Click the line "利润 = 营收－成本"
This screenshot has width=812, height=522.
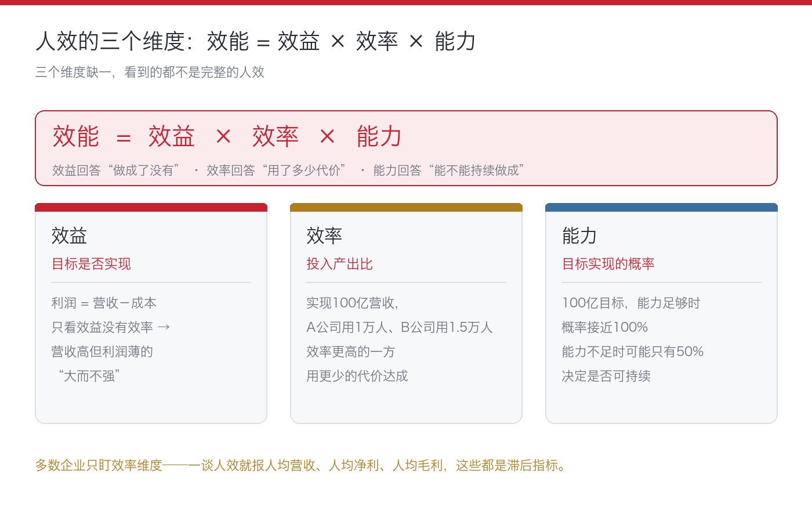point(104,303)
